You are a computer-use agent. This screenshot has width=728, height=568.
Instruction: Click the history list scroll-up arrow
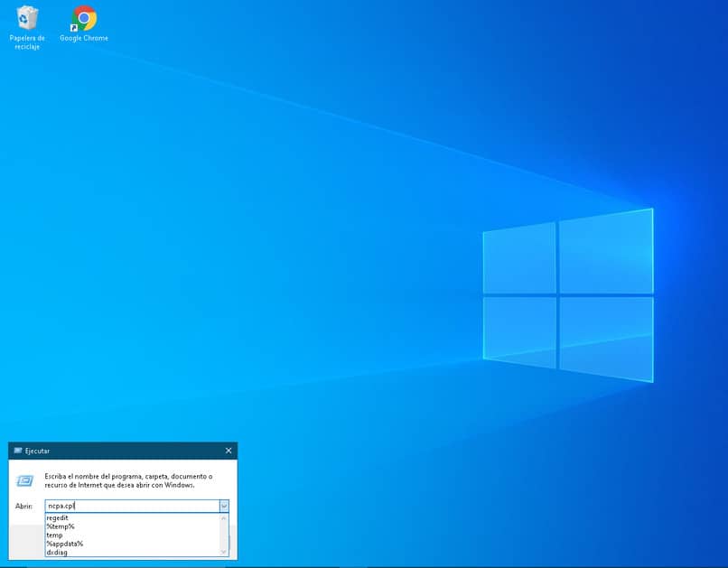point(224,518)
